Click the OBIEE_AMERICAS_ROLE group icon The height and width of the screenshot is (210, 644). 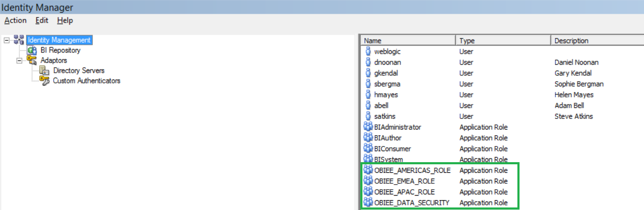pos(368,170)
